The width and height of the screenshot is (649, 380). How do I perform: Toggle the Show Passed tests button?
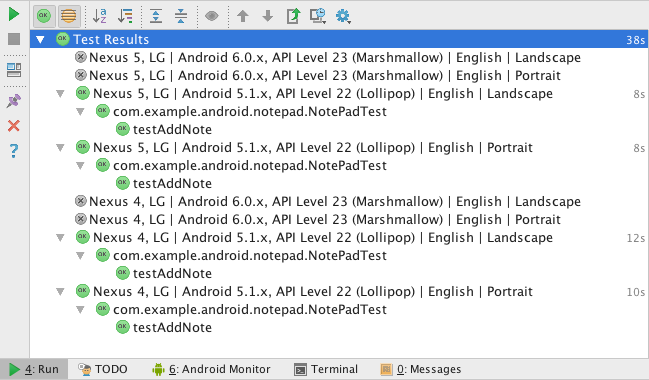coord(44,16)
